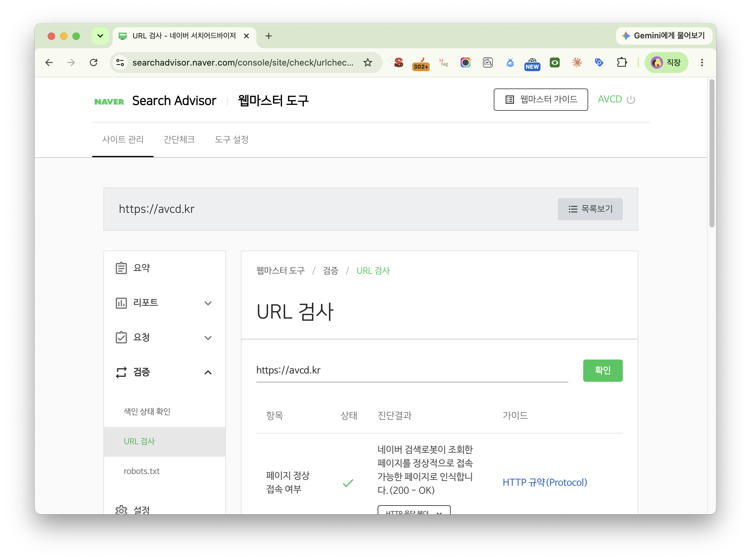The image size is (751, 560).
Task: Expand the HTTP 응답 헤더 dropdown
Action: 414,510
